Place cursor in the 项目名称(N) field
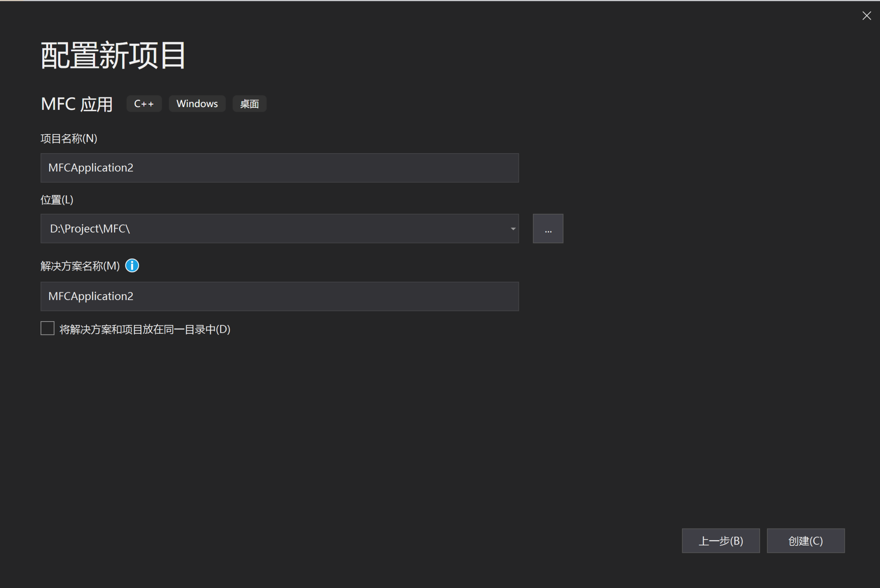Screen dimensions: 880x588 279,168
